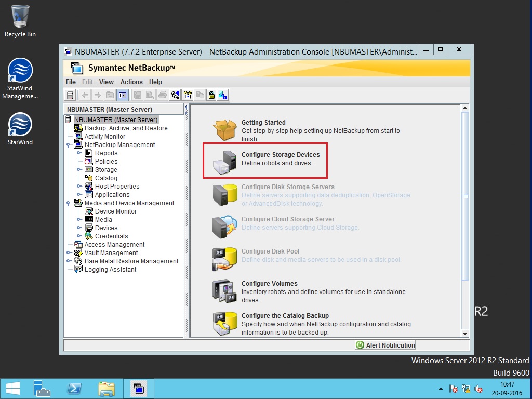Launch Windows PowerShell from the taskbar
Screen dimensions: 532x399
pos(74,388)
